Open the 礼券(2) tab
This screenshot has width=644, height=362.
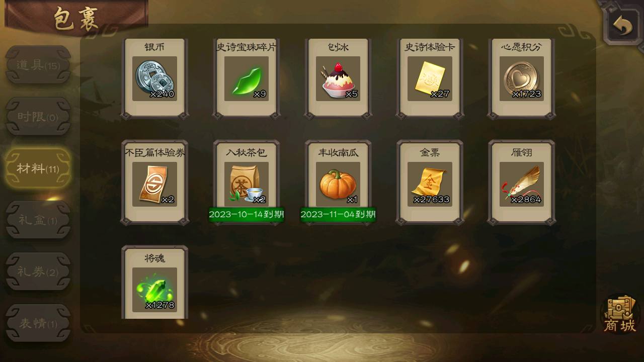point(38,272)
